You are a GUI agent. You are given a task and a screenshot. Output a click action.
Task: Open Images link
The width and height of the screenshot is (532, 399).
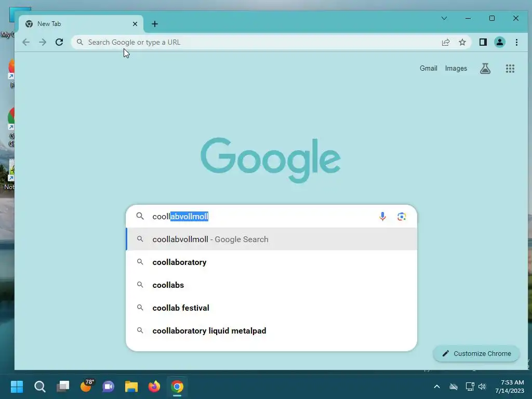tap(456, 68)
